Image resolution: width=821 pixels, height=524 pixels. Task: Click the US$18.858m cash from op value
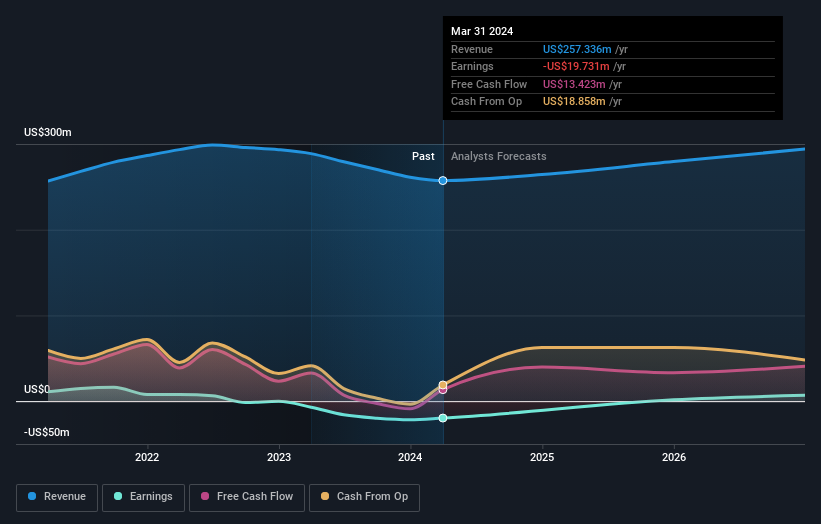(x=574, y=102)
